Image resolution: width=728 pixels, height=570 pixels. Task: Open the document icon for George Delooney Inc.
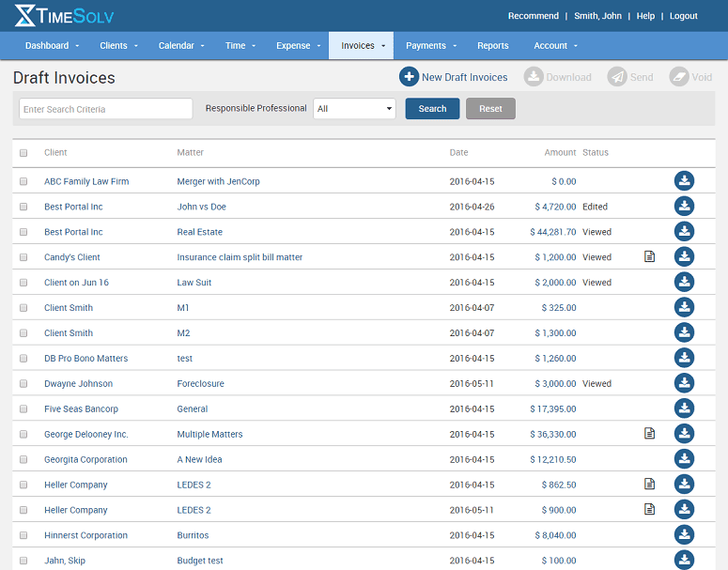649,434
